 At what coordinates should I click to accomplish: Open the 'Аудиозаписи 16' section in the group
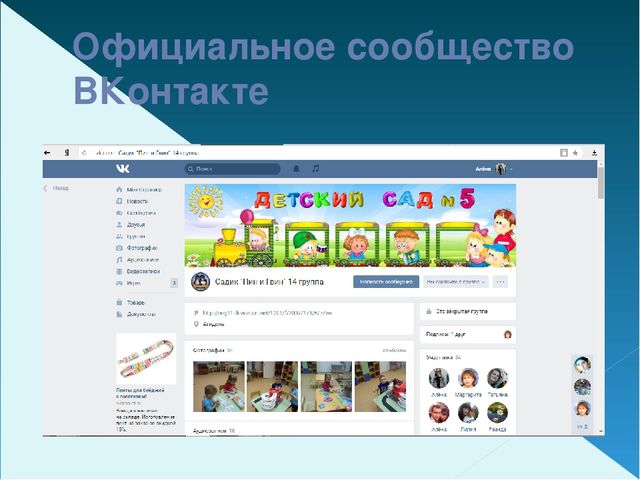214,431
